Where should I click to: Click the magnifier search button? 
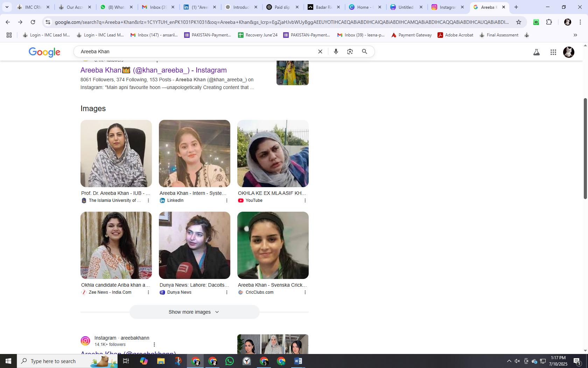click(364, 52)
